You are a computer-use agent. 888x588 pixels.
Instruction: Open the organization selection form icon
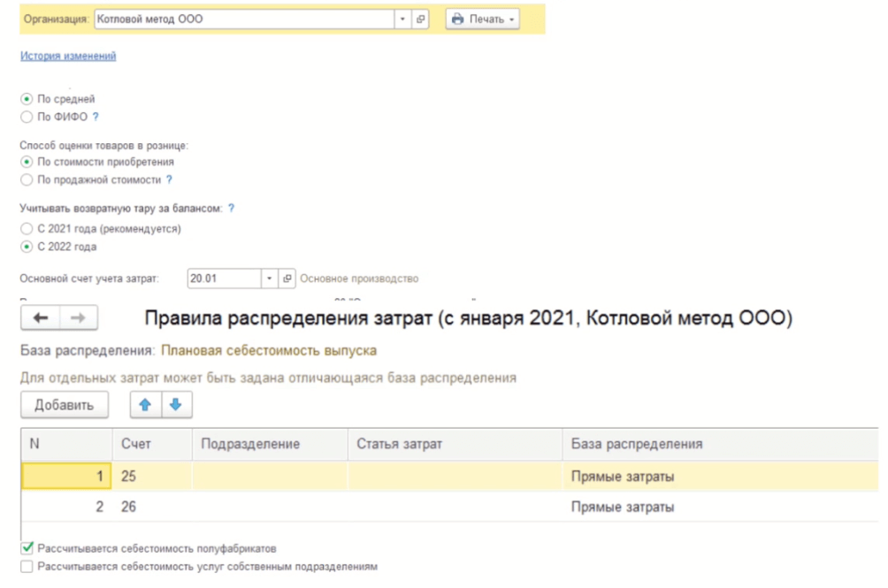pyautogui.click(x=421, y=19)
